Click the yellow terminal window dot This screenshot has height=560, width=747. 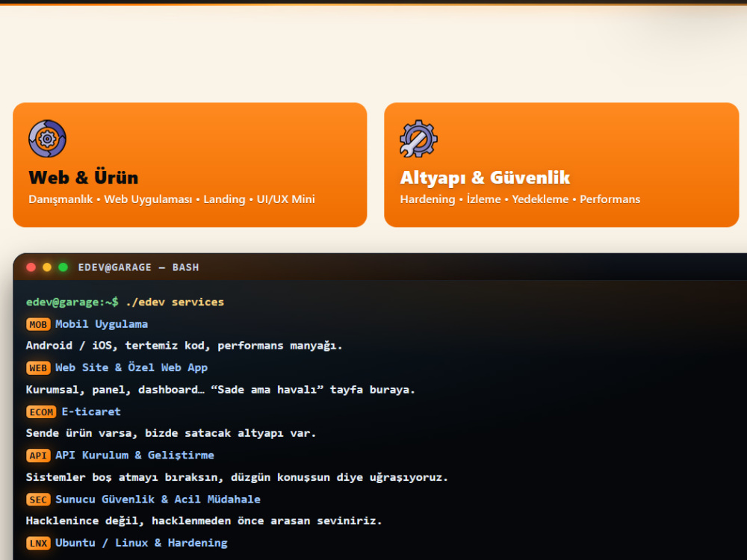46,267
